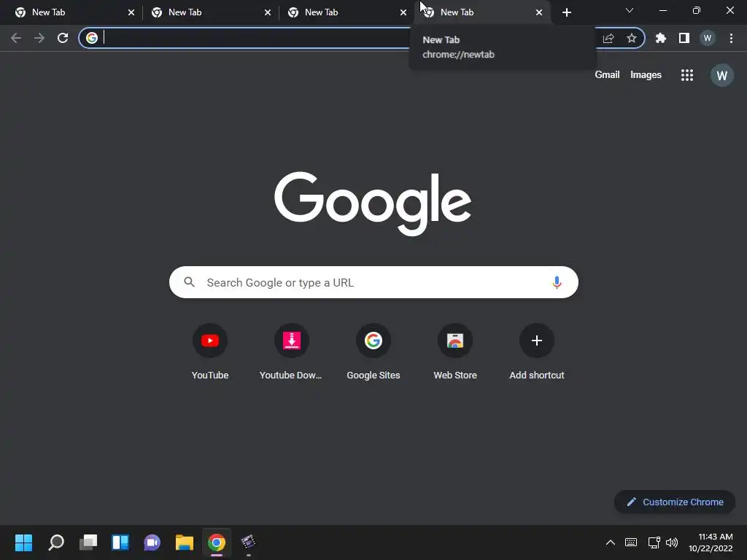Open File Explorer on taskbar
Image resolution: width=747 pixels, height=560 pixels.
185,542
